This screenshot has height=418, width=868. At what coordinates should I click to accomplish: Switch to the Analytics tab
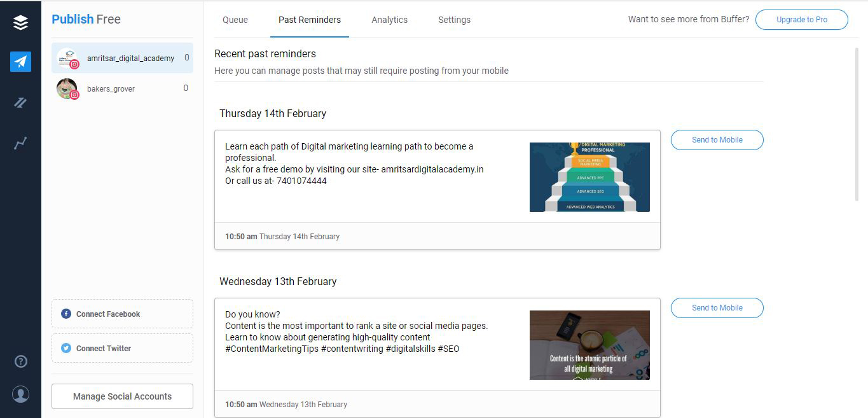[x=389, y=20]
